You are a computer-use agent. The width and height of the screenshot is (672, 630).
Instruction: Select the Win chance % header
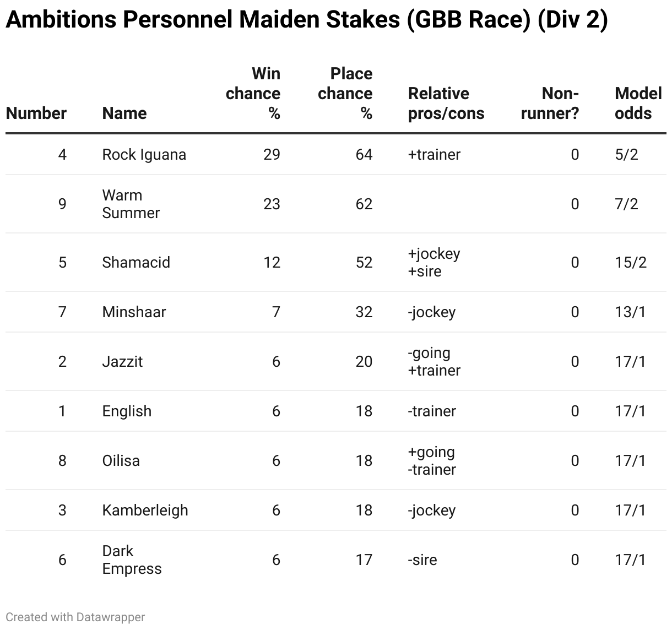point(253,94)
